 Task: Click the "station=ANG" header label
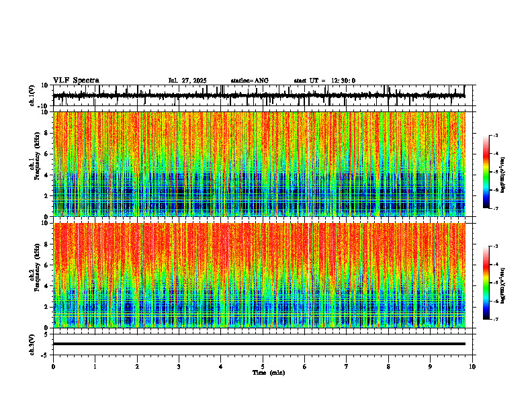point(249,81)
